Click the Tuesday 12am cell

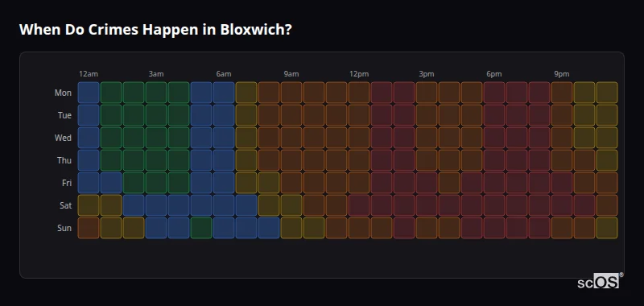89,115
